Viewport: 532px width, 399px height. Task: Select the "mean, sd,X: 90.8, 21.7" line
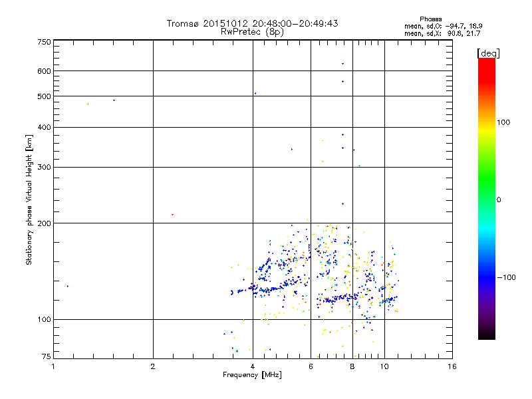(x=442, y=33)
